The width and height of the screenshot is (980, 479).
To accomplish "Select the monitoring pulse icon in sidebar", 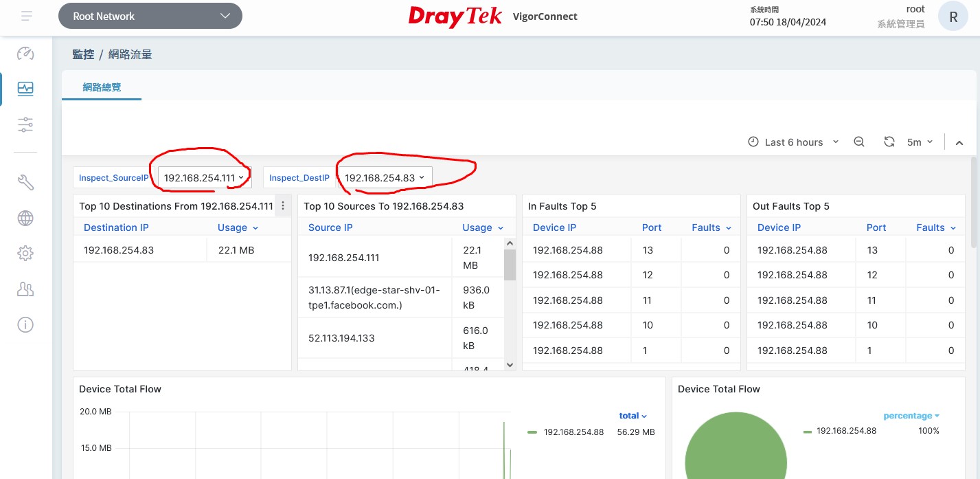I will [x=25, y=88].
